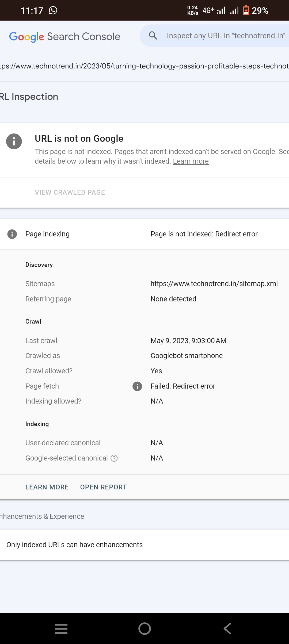Click the inspected technotrend URL text
This screenshot has height=644, width=289.
click(x=144, y=66)
